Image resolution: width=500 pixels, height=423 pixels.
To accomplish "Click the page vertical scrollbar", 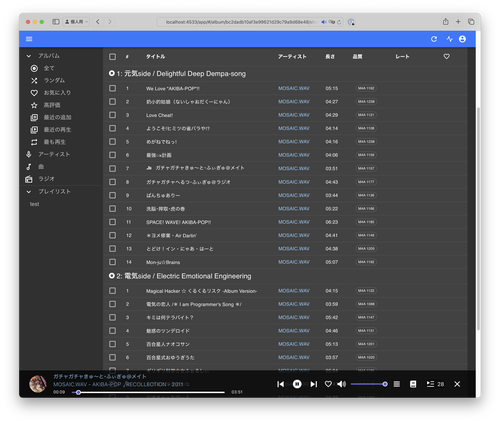I will point(478,218).
